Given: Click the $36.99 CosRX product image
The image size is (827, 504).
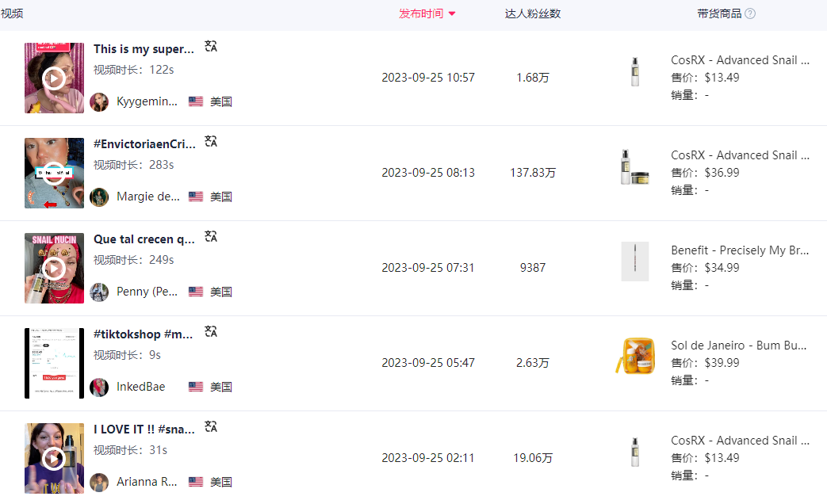Looking at the screenshot, I should [635, 166].
